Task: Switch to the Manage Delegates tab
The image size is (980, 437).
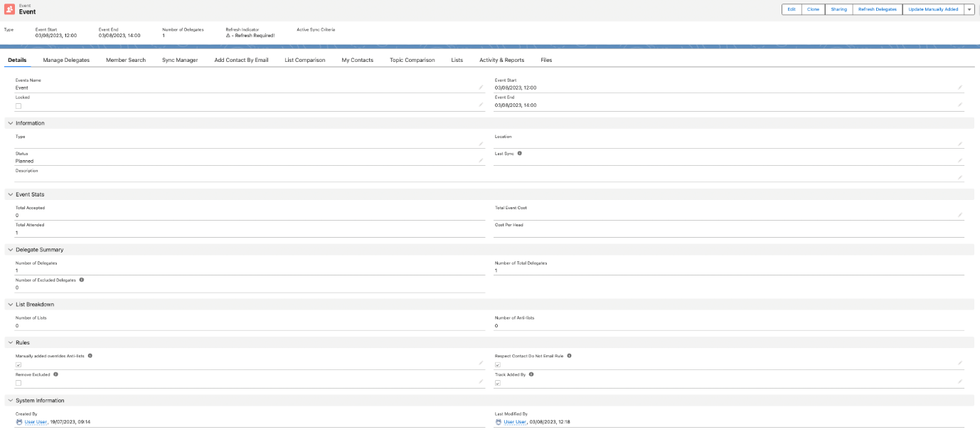Action: coord(66,60)
